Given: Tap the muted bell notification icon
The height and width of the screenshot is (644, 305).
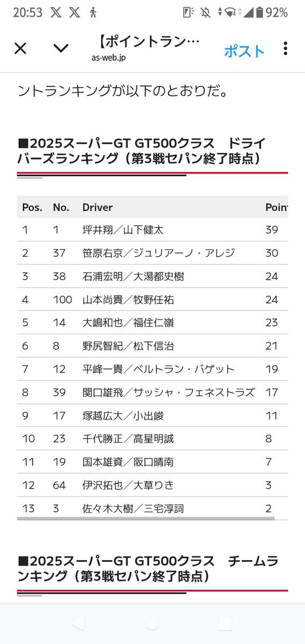Looking at the screenshot, I should click(205, 13).
